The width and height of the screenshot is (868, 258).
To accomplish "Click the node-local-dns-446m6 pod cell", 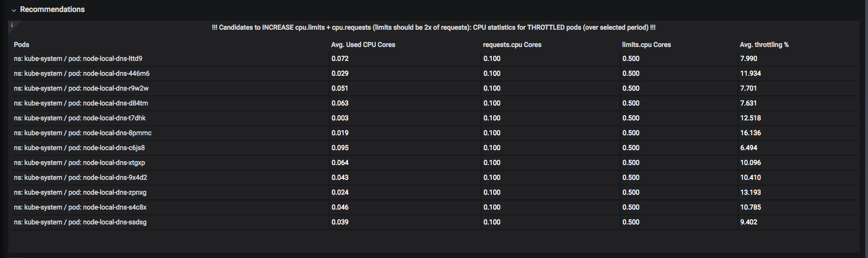I will (81, 73).
